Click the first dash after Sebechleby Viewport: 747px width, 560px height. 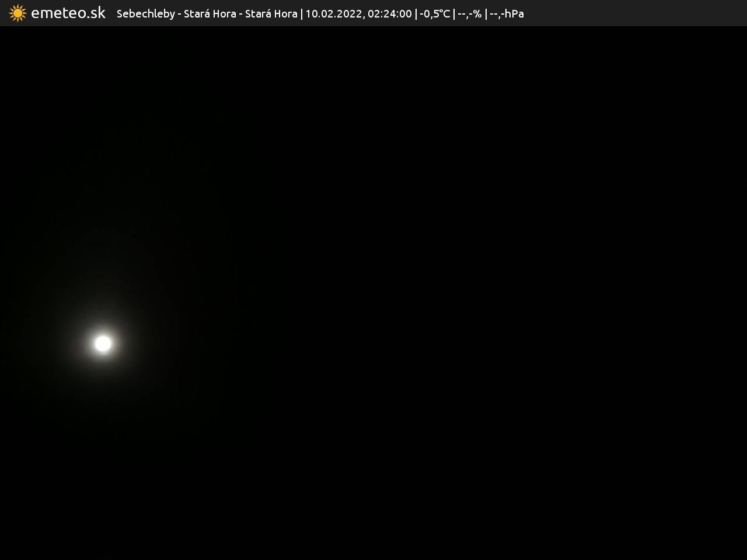point(179,14)
